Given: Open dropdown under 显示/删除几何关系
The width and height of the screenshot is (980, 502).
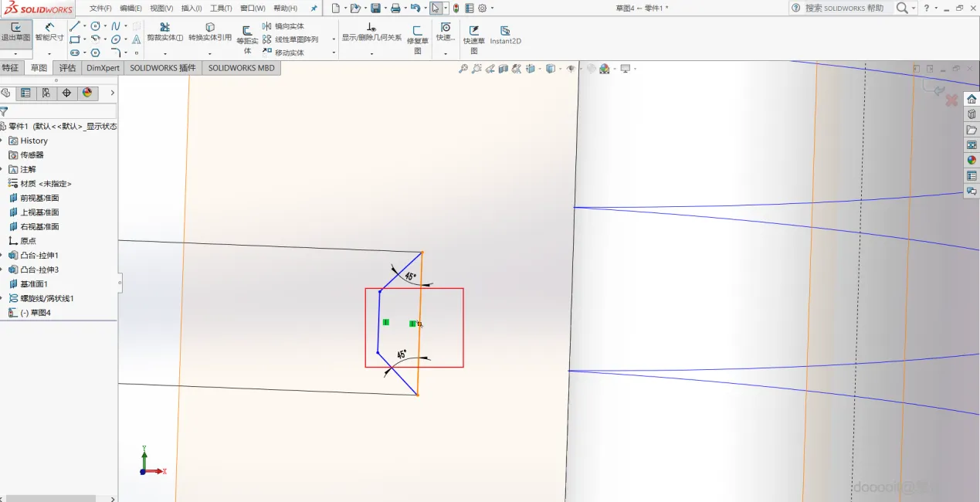Looking at the screenshot, I should click(371, 53).
